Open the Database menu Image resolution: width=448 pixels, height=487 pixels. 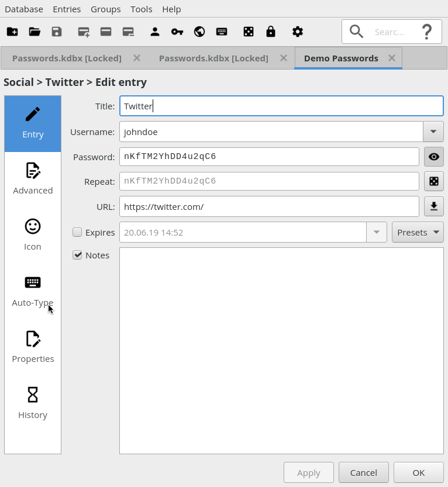click(x=24, y=9)
